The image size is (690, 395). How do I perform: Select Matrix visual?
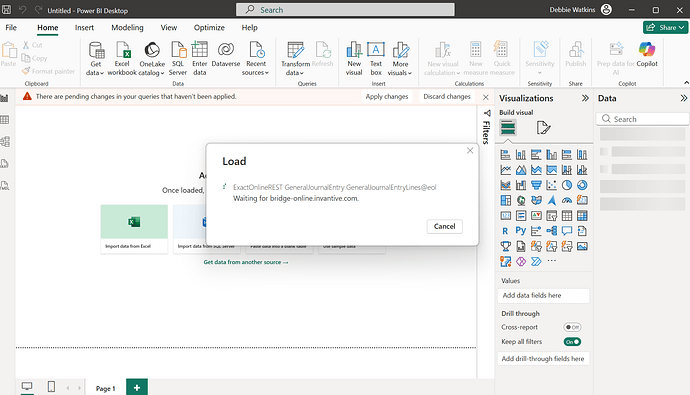(582, 216)
